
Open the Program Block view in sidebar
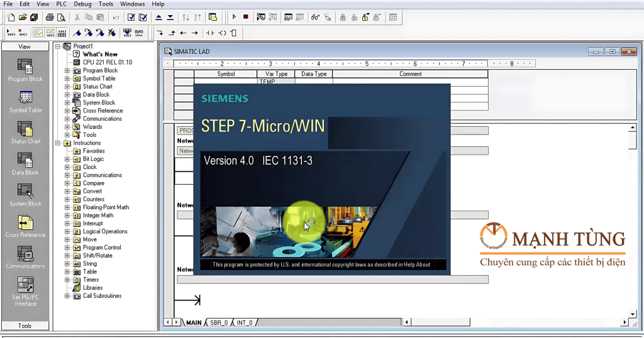click(x=25, y=70)
